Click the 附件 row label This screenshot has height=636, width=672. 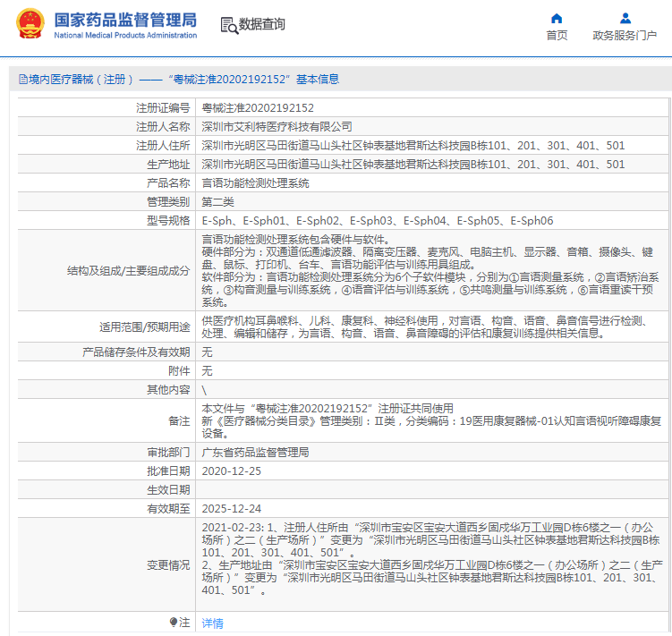click(x=179, y=371)
